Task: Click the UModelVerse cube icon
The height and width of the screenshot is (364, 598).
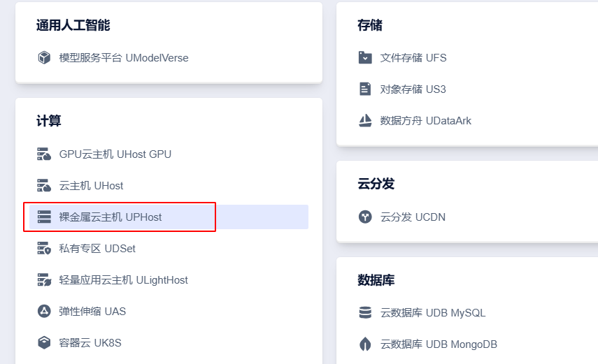Action: pyautogui.click(x=44, y=57)
